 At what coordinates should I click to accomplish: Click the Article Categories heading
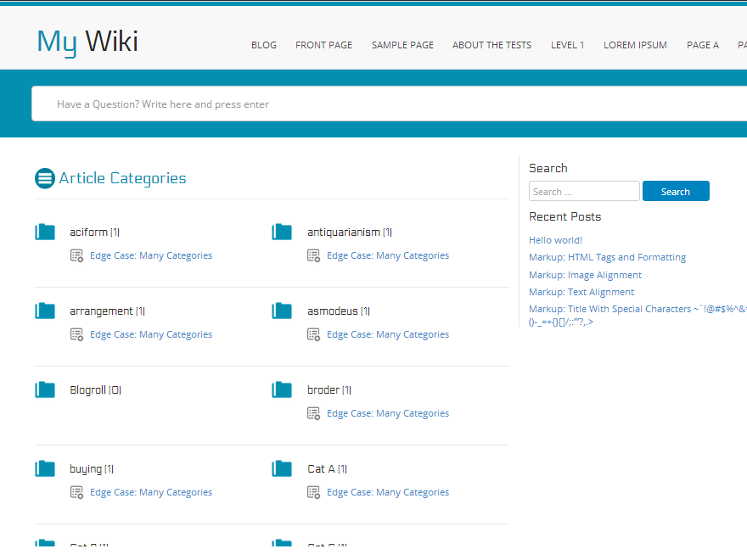[x=122, y=178]
